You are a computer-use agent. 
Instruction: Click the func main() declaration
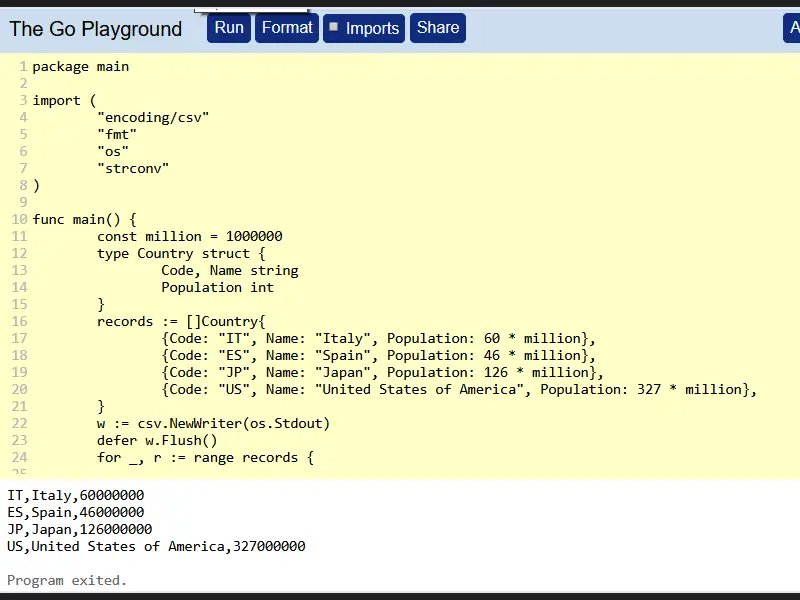pyautogui.click(x=85, y=219)
